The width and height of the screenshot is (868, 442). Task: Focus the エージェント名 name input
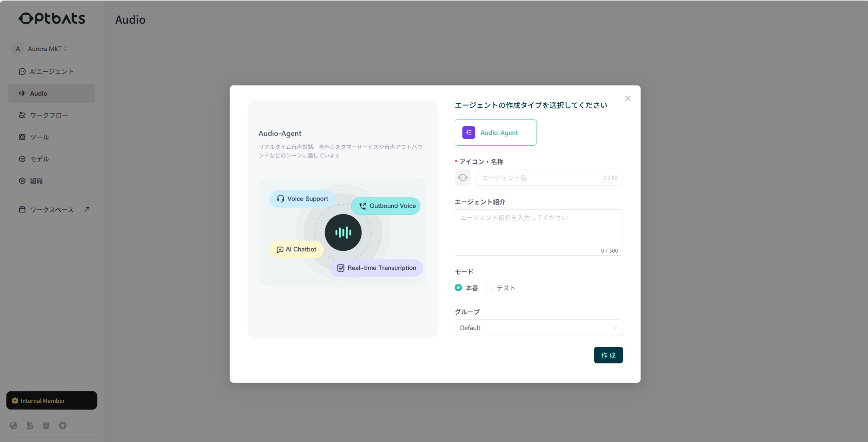549,177
